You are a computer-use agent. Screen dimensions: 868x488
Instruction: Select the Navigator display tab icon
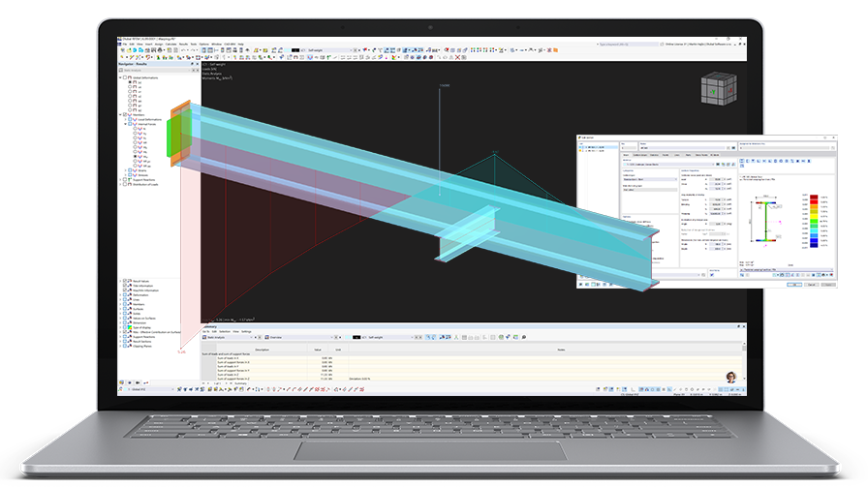[130, 382]
